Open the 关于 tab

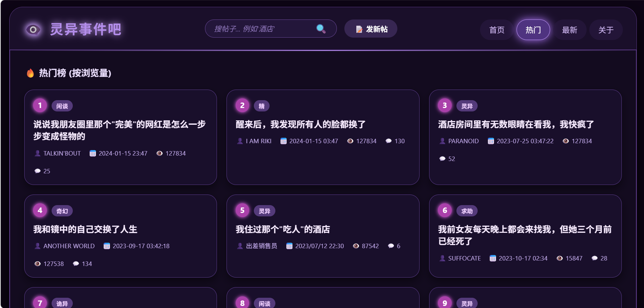point(606,30)
